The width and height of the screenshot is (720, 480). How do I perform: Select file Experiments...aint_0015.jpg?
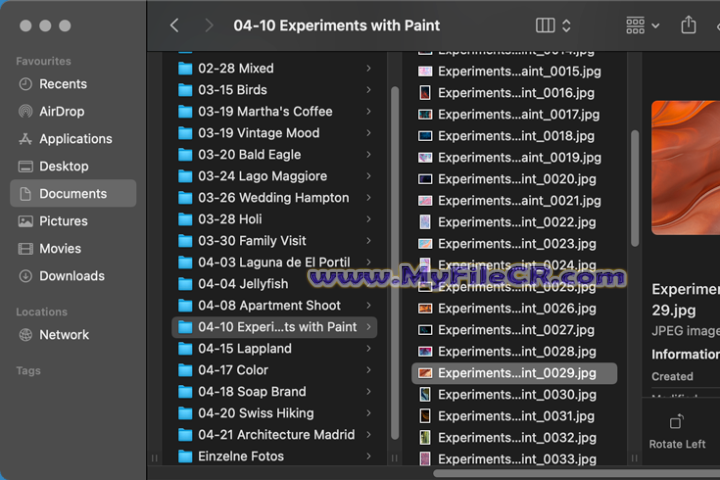[x=514, y=71]
